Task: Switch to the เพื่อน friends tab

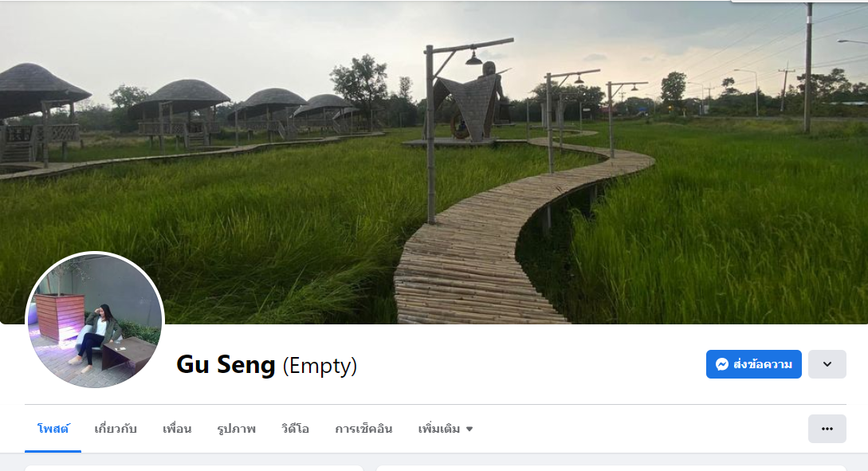Action: click(177, 429)
